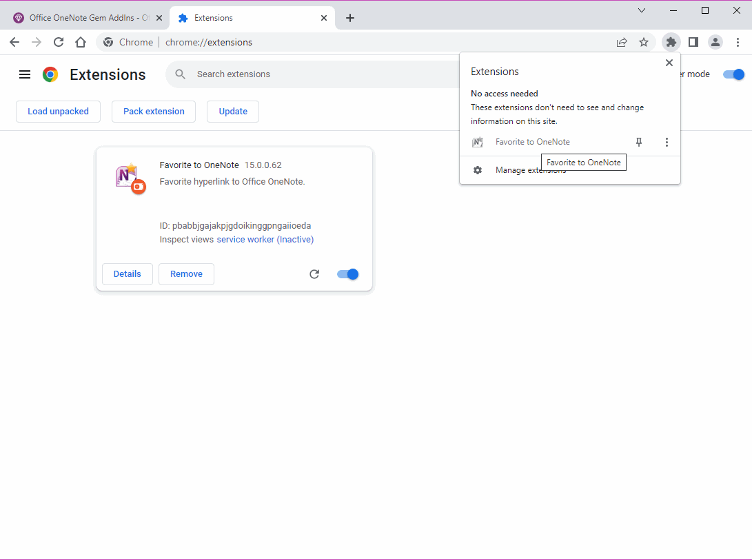
Task: Click Manage extensions in the popup
Action: coord(570,170)
